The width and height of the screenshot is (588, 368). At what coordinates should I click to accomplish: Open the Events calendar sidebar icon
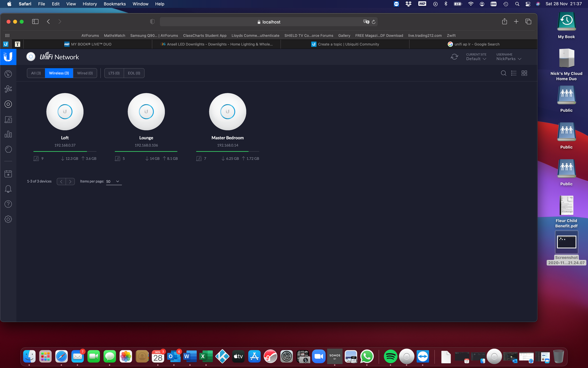(x=8, y=174)
